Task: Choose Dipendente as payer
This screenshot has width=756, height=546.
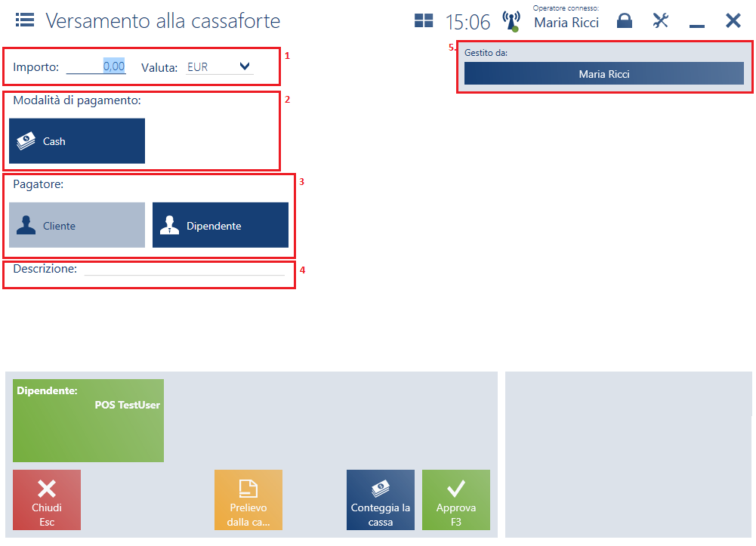Action: pos(221,225)
